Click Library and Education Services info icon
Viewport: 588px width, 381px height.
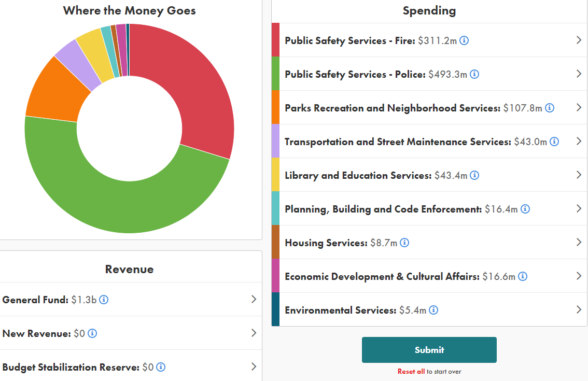(474, 175)
